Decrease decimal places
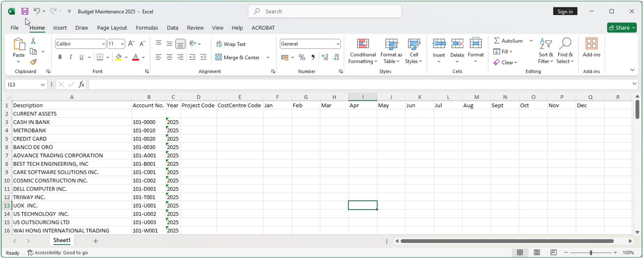This screenshot has width=644, height=260. pos(336,58)
